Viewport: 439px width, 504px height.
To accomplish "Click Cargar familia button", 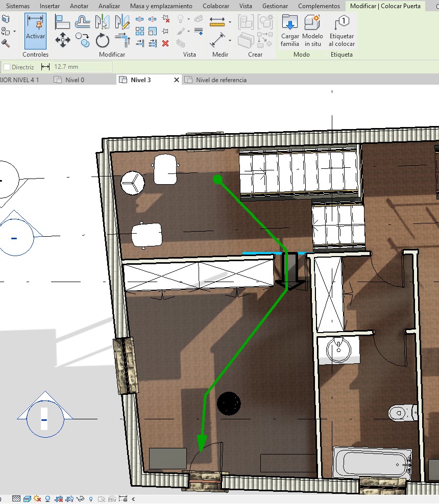I will click(289, 31).
